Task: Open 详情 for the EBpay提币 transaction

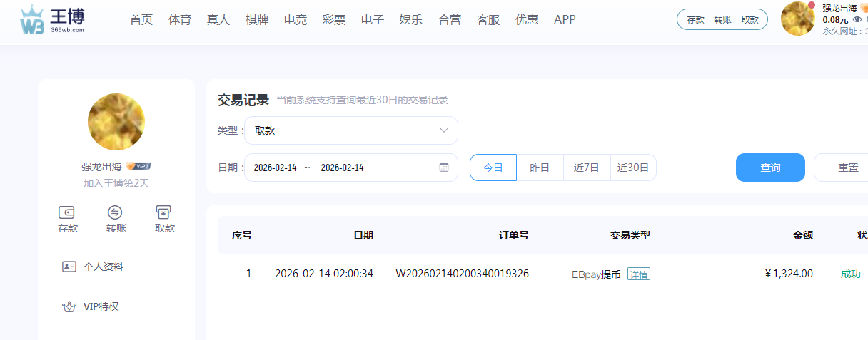Action: (x=639, y=274)
